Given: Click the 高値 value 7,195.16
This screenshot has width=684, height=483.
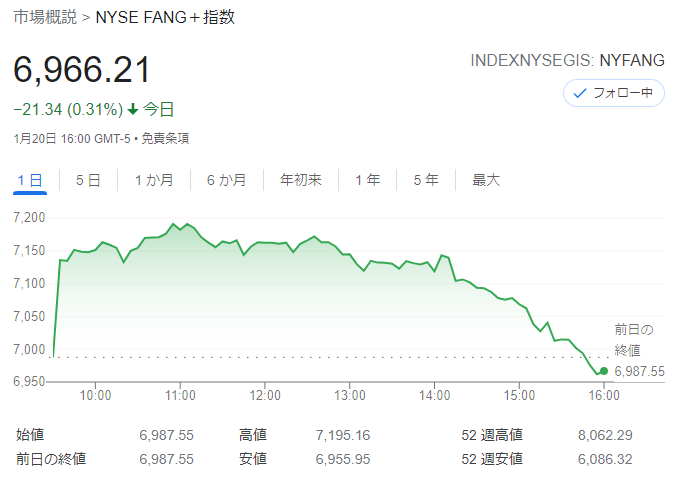Looking at the screenshot, I should [x=343, y=435].
